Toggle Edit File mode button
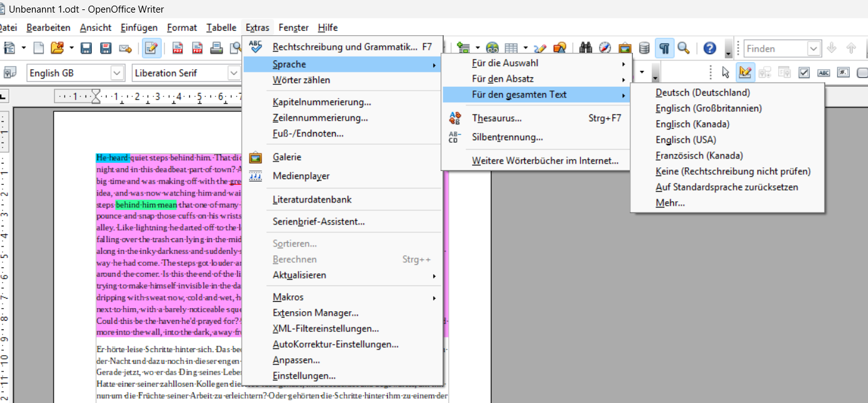 pyautogui.click(x=151, y=48)
